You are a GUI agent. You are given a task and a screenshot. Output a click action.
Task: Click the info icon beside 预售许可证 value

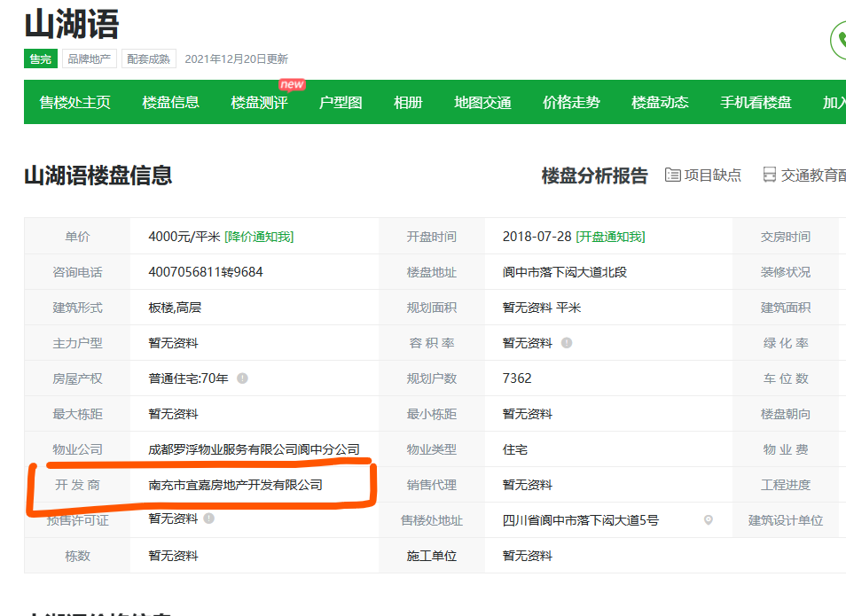point(208,519)
